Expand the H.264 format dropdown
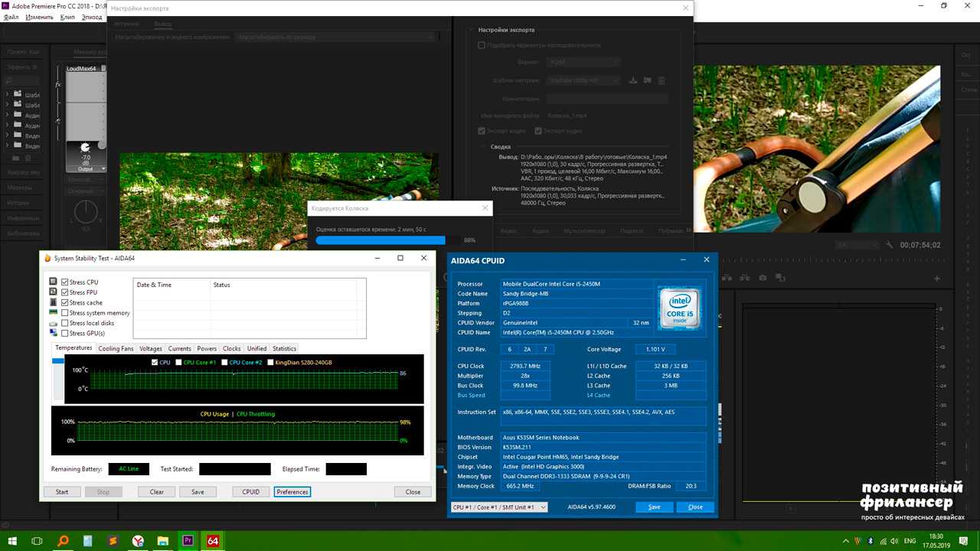The width and height of the screenshot is (980, 551). [x=583, y=62]
